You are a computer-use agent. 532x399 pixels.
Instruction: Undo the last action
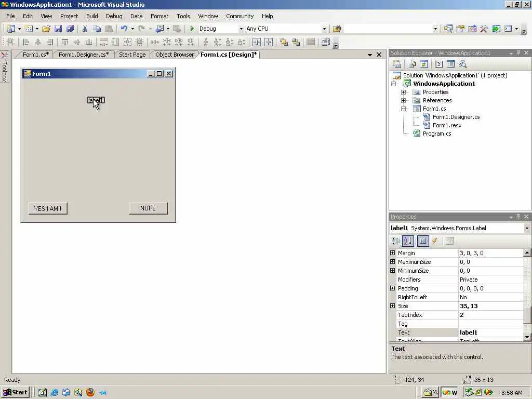(x=124, y=29)
